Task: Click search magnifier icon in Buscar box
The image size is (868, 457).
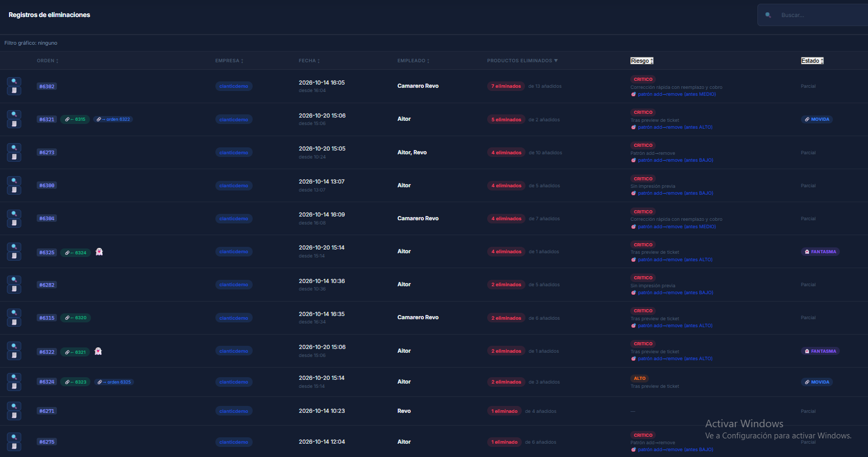Action: (x=768, y=15)
